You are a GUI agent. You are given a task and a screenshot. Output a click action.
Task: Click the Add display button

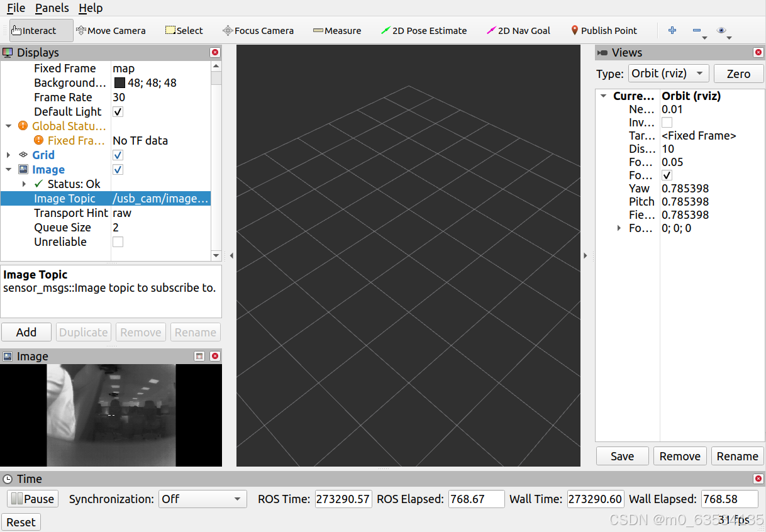[26, 333]
